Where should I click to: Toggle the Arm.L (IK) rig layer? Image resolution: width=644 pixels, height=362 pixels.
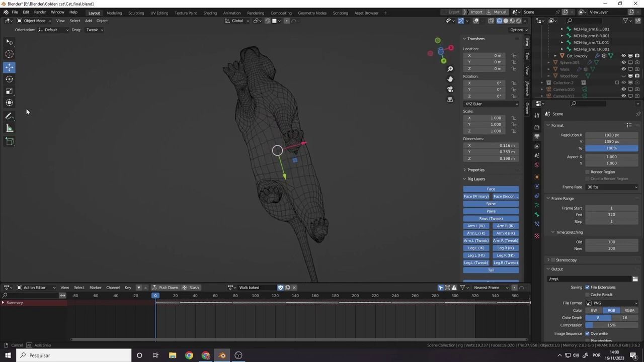[x=476, y=226]
